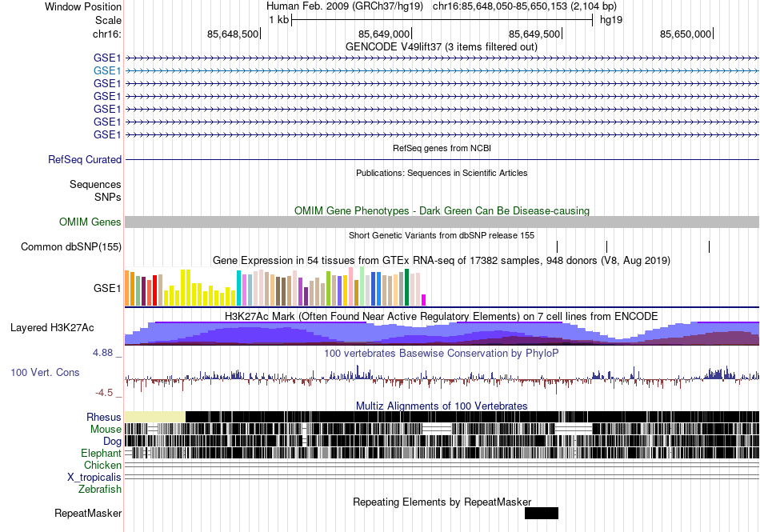Image resolution: width=760 pixels, height=532 pixels.
Task: Open Repeating Elements by RepeatMasker title
Action: 442,502
